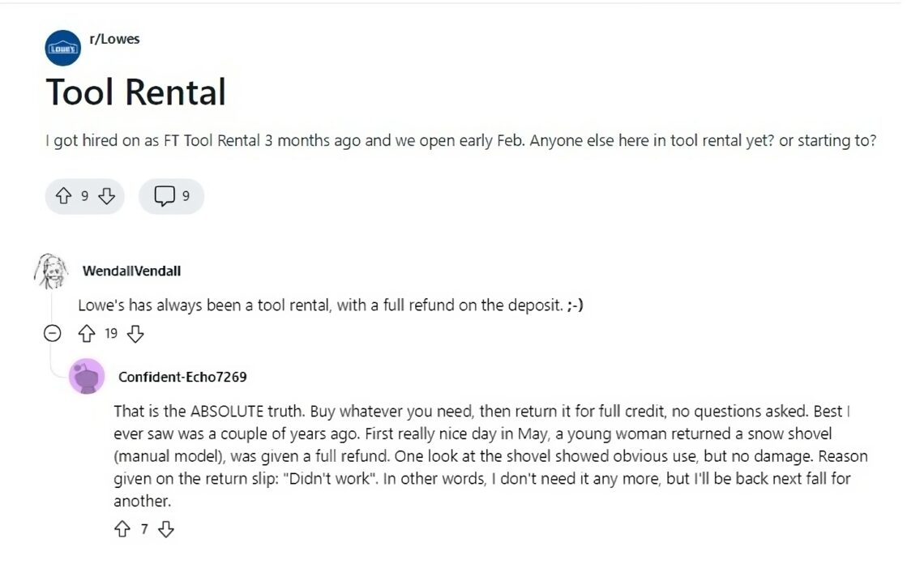Click the r/Lowes community avatar
924x564 pixels.
pos(63,47)
